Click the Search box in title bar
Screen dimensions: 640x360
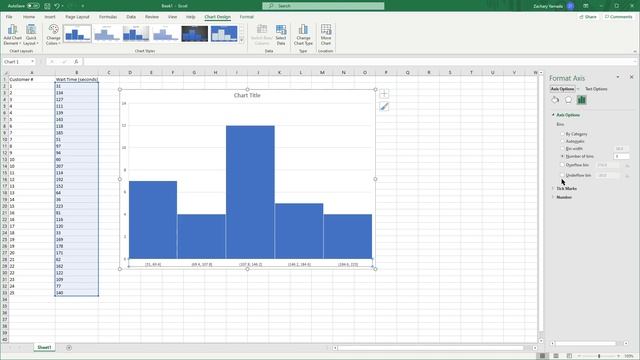323,6
